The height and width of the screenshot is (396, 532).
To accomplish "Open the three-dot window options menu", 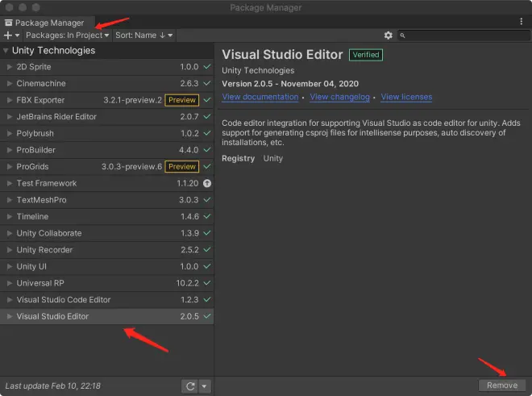I will coord(522,22).
